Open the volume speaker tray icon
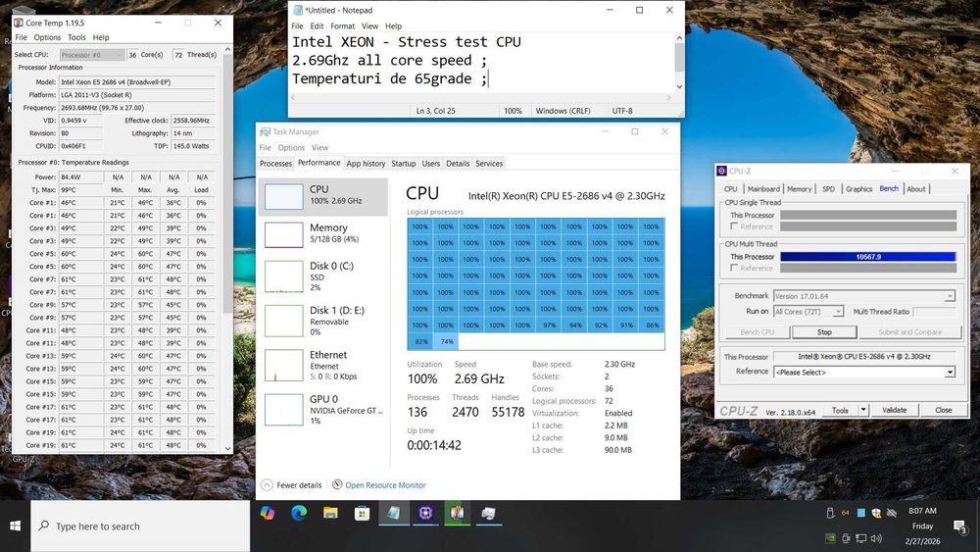The image size is (980, 552). click(876, 537)
